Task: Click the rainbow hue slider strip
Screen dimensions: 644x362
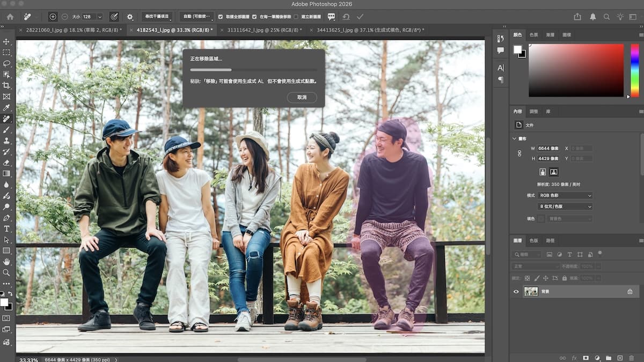Action: tap(635, 70)
